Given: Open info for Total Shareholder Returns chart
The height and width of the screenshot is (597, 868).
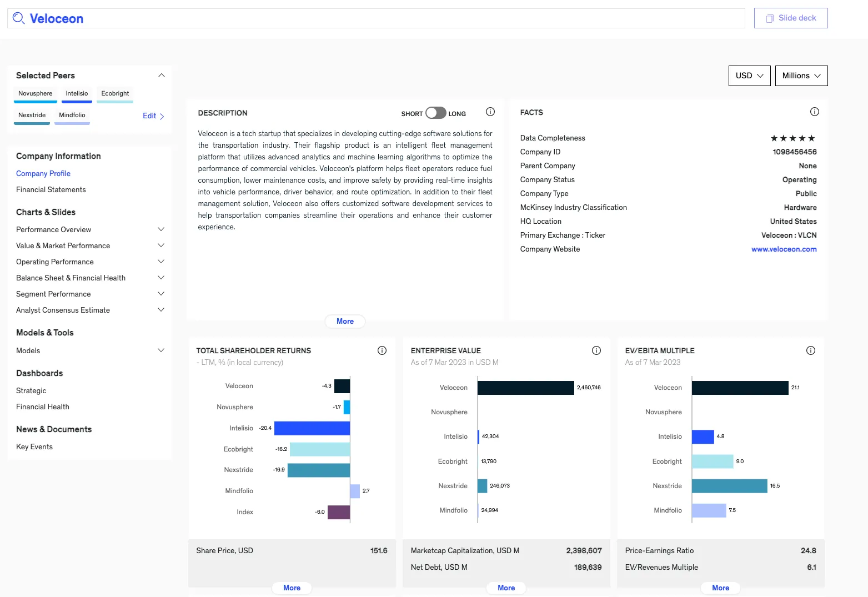Looking at the screenshot, I should pos(382,350).
